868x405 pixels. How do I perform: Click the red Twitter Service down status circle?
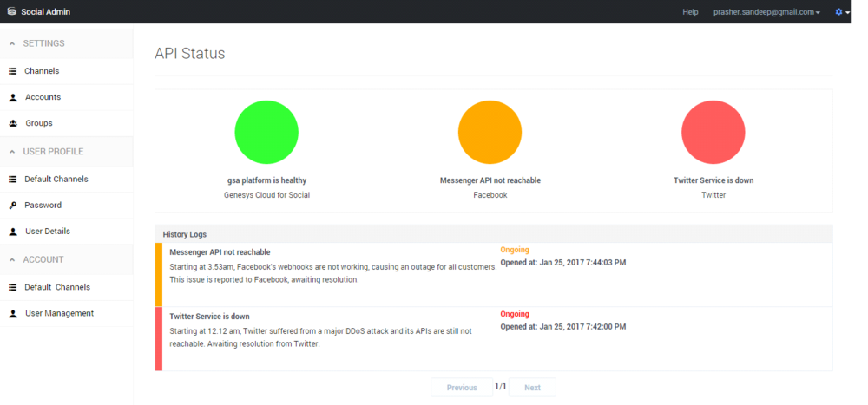click(x=713, y=133)
